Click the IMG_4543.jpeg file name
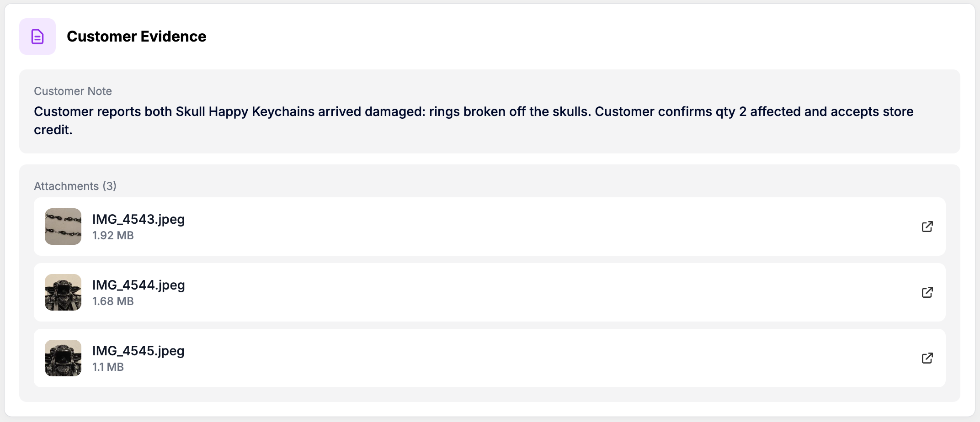The height and width of the screenshot is (422, 980). (138, 219)
